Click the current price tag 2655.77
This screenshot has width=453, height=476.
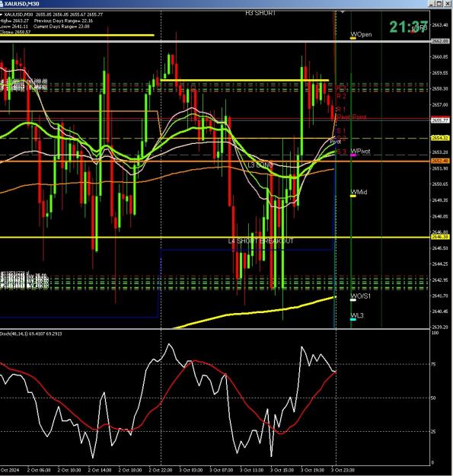(440, 120)
